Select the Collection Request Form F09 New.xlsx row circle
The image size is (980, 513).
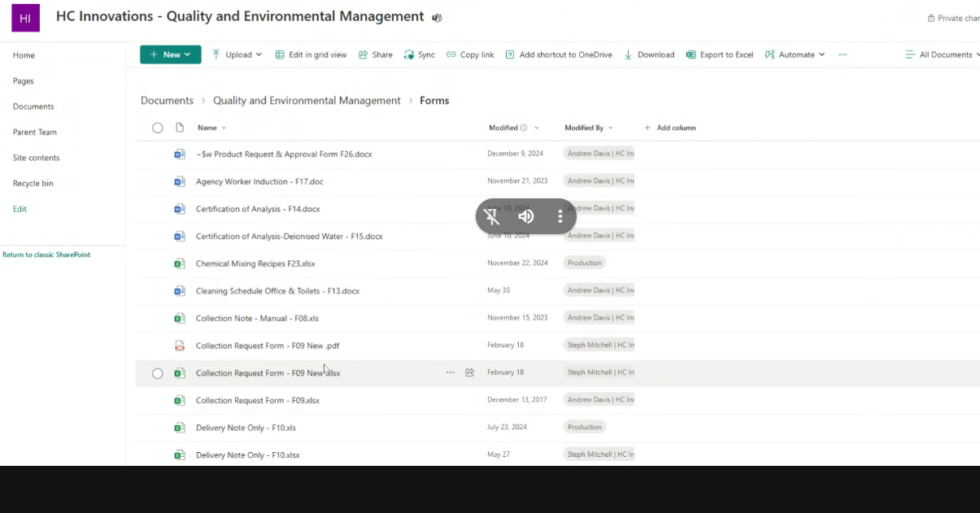pyautogui.click(x=158, y=373)
